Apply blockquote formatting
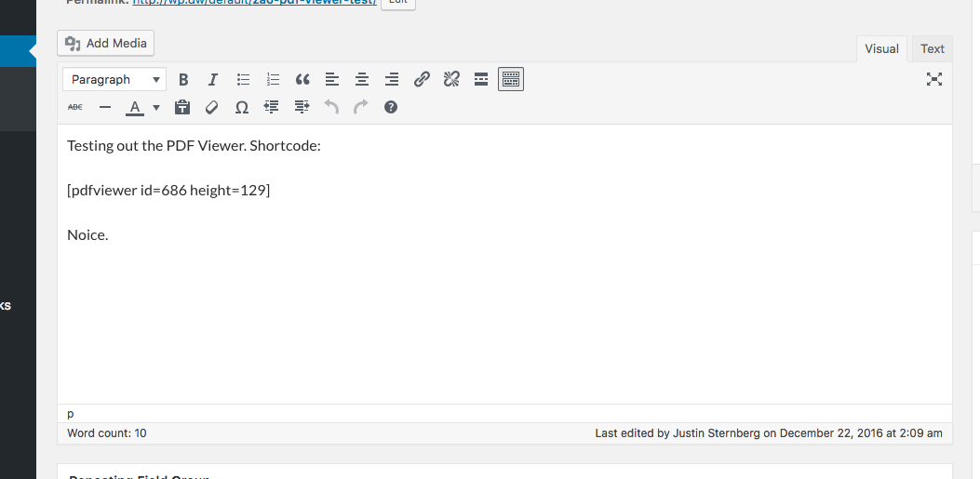The width and height of the screenshot is (980, 479). coord(302,79)
